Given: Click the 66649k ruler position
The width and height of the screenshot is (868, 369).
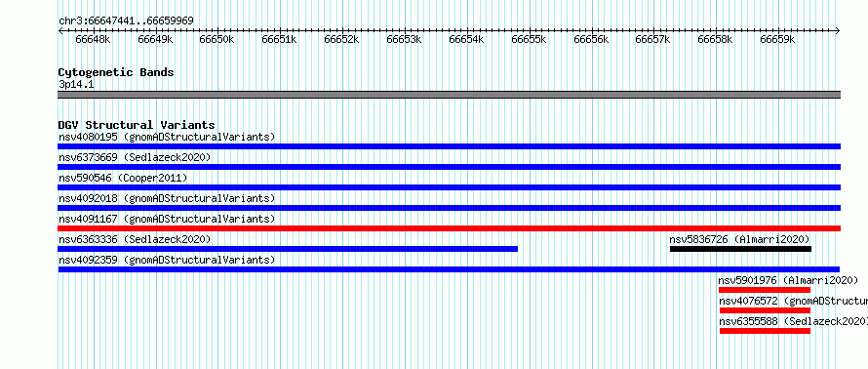Looking at the screenshot, I should (155, 39).
